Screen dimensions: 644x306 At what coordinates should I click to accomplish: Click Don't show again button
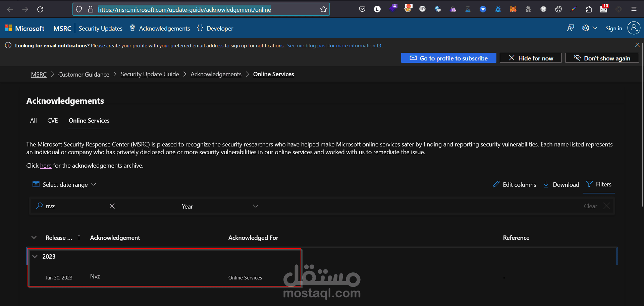coord(602,58)
